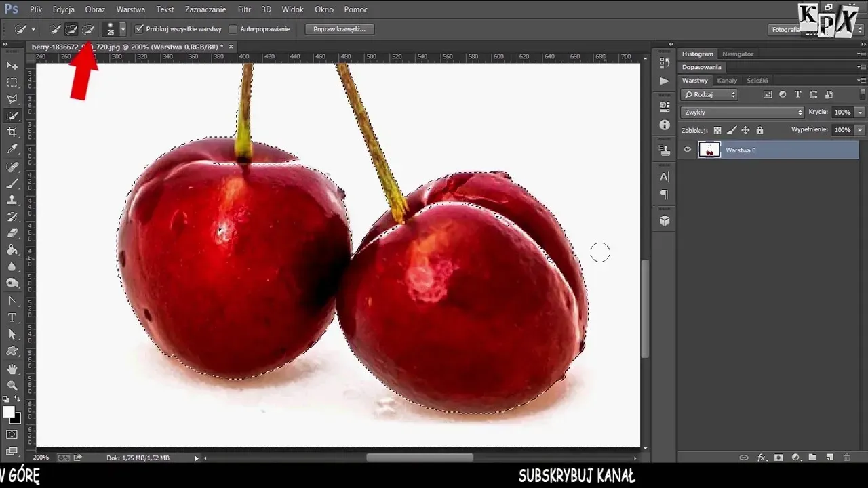868x488 pixels.
Task: Open the Warstwy panel options menu
Action: coord(861,81)
